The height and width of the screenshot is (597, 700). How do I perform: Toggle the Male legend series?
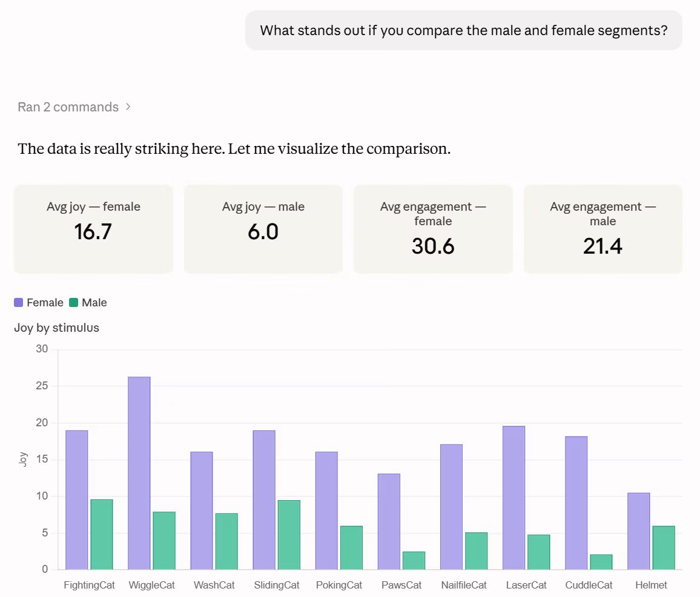(88, 303)
